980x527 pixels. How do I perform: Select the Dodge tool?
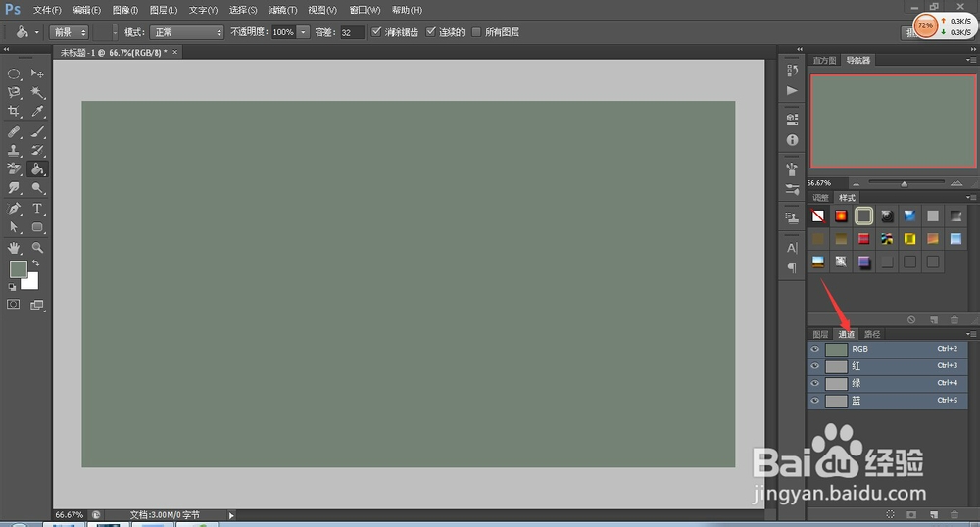pyautogui.click(x=37, y=188)
